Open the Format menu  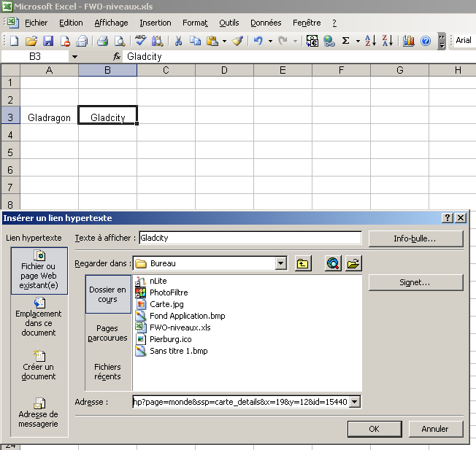(195, 23)
